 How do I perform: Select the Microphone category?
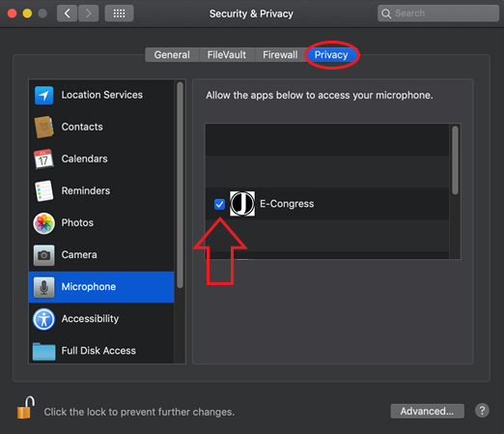(x=101, y=287)
